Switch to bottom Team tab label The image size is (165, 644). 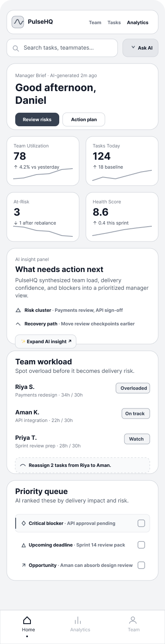134,630
